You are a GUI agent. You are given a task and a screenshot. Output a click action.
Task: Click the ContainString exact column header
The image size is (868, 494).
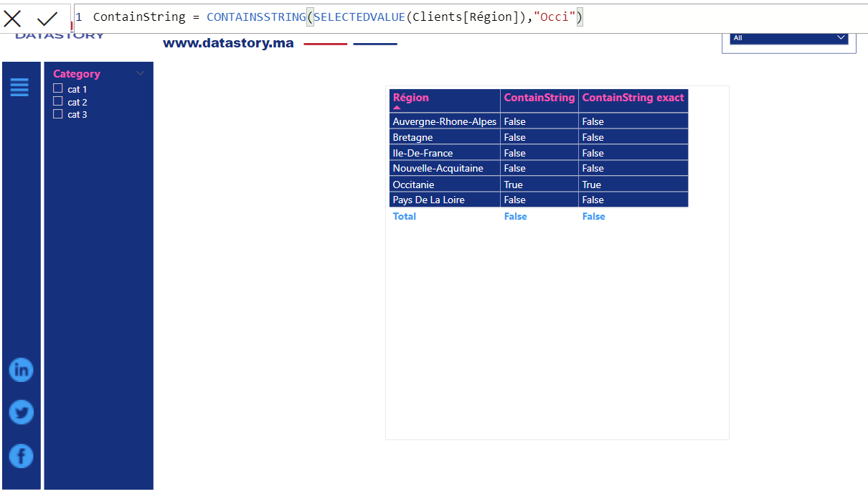tap(633, 98)
